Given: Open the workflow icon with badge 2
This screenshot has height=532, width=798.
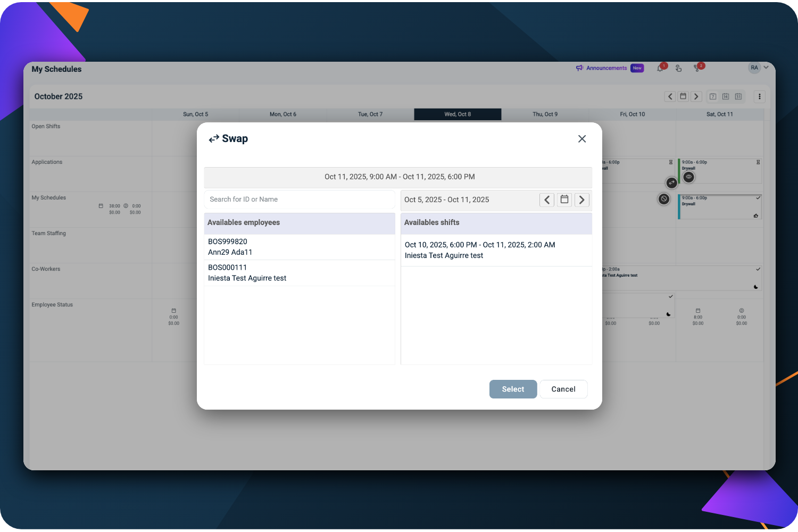Looking at the screenshot, I should point(697,68).
